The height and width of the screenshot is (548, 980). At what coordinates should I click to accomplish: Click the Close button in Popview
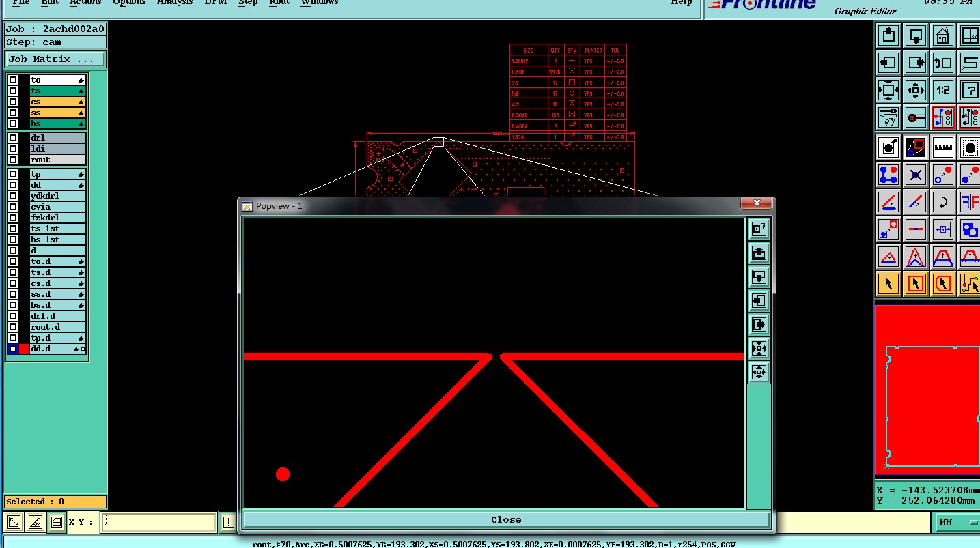click(506, 519)
